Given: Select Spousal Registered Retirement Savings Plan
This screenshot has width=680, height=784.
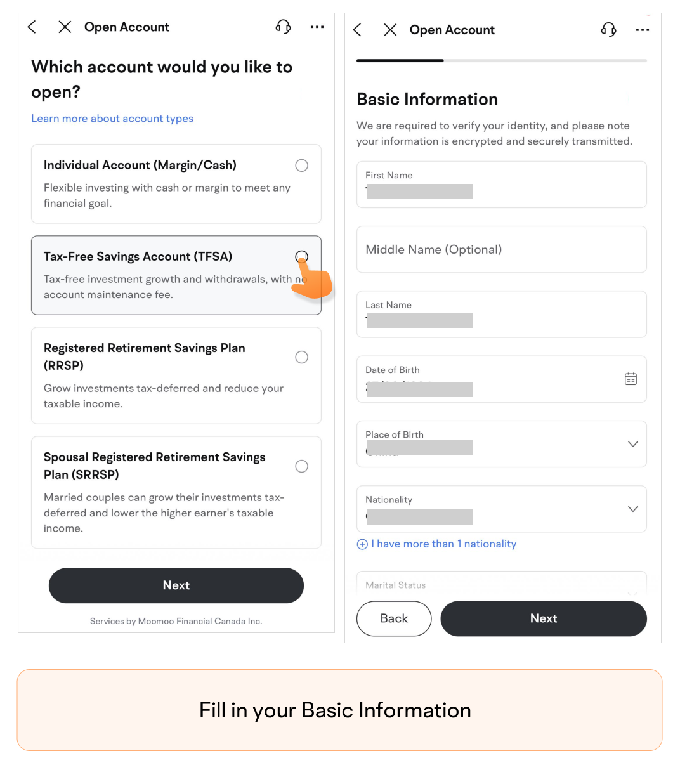Looking at the screenshot, I should 176,492.
